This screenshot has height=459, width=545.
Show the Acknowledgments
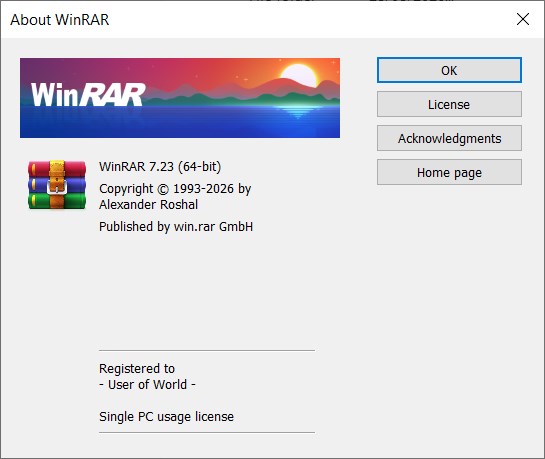449,138
